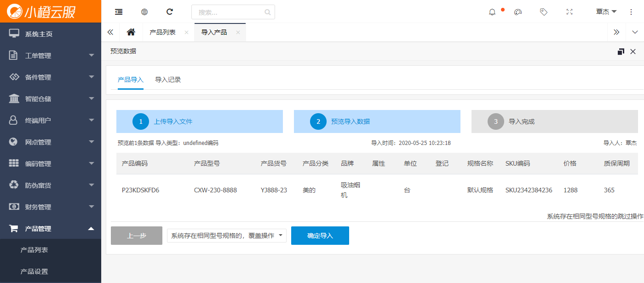Click the 产品管理 cart icon
Viewport: 644px width, 283px height.
[x=14, y=228]
